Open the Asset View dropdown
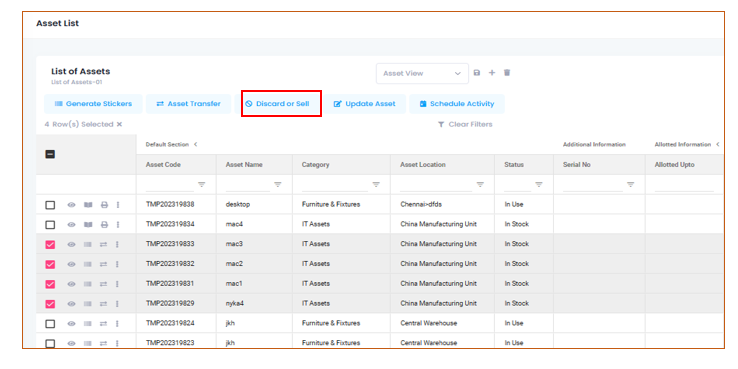This screenshot has height=369, width=738. point(422,73)
